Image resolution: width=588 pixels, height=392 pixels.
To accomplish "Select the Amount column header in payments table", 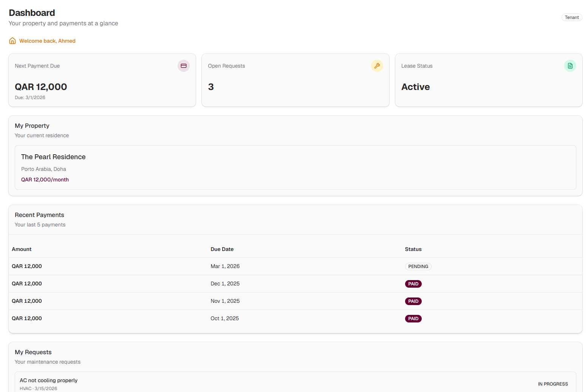I will (x=22, y=249).
